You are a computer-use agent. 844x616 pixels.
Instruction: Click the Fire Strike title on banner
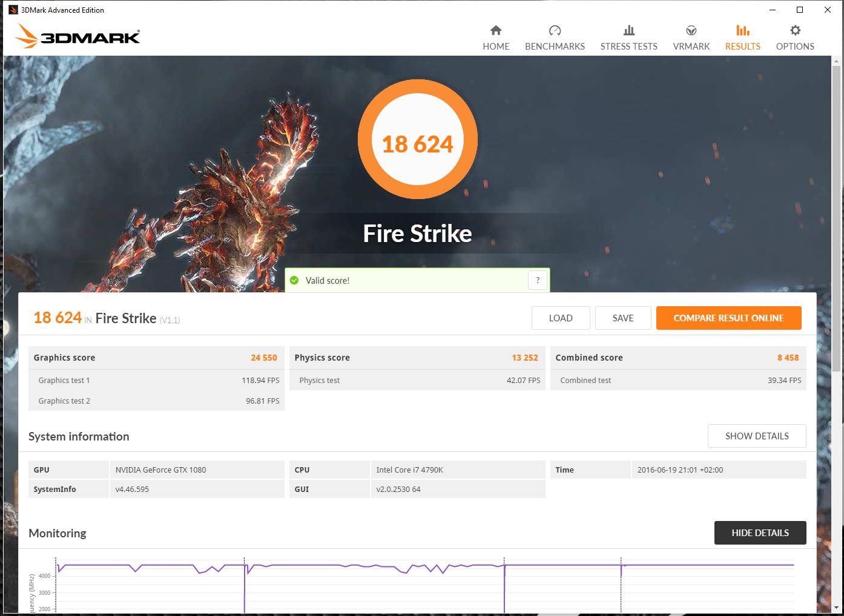(418, 234)
